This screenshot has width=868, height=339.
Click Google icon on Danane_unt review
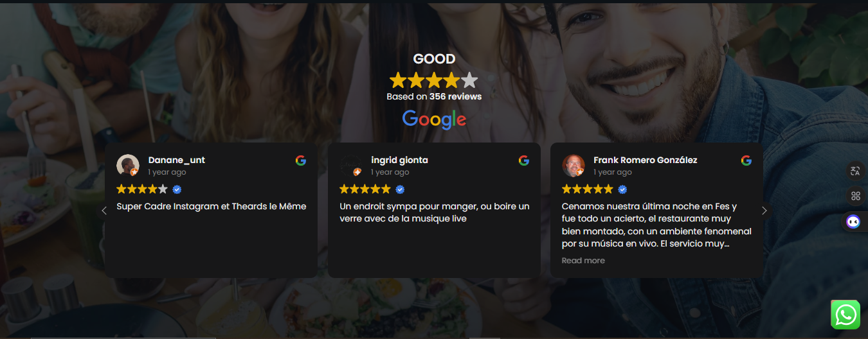tap(301, 161)
